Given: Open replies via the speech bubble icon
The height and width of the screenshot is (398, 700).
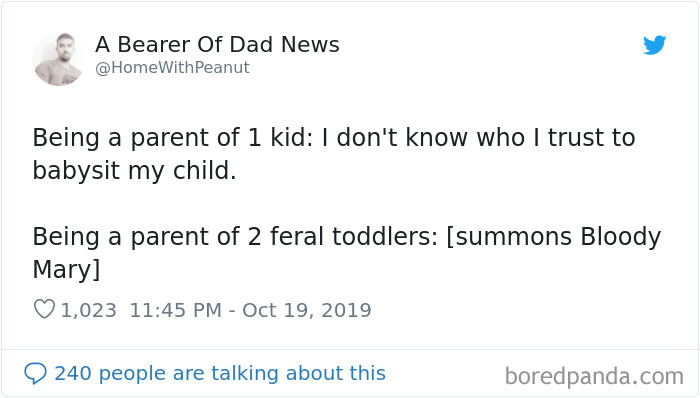Looking at the screenshot, I should pyautogui.click(x=35, y=373).
